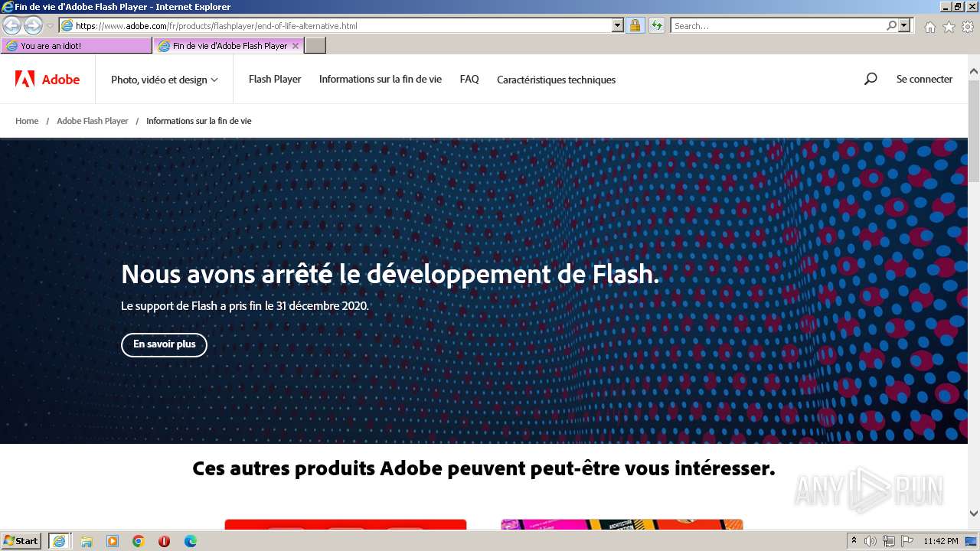Click the pink product card thumbnail
980x551 pixels.
coord(622,525)
